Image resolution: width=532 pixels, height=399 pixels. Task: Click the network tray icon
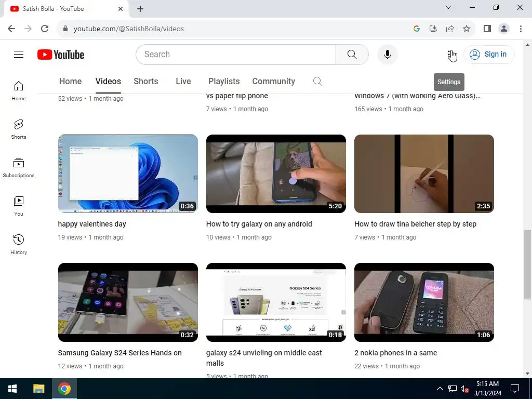(453, 389)
